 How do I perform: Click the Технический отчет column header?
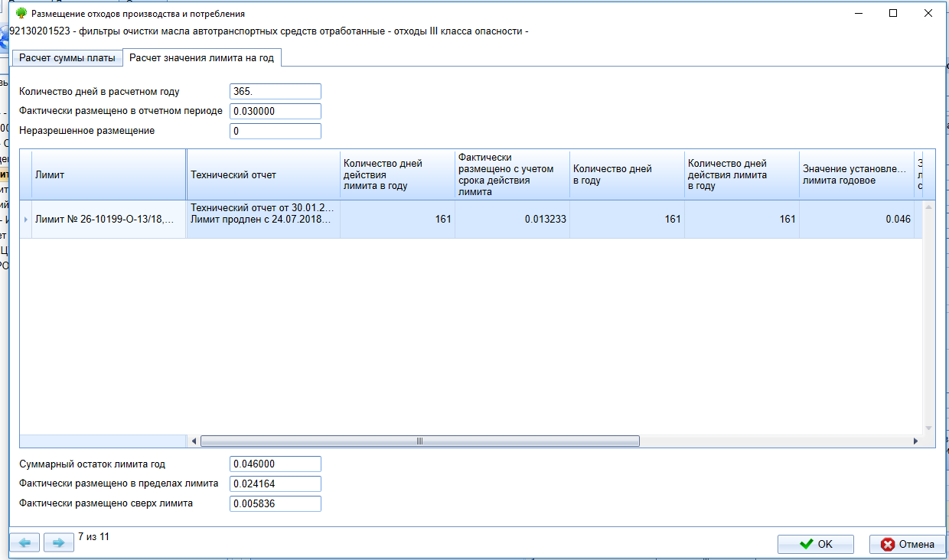263,175
